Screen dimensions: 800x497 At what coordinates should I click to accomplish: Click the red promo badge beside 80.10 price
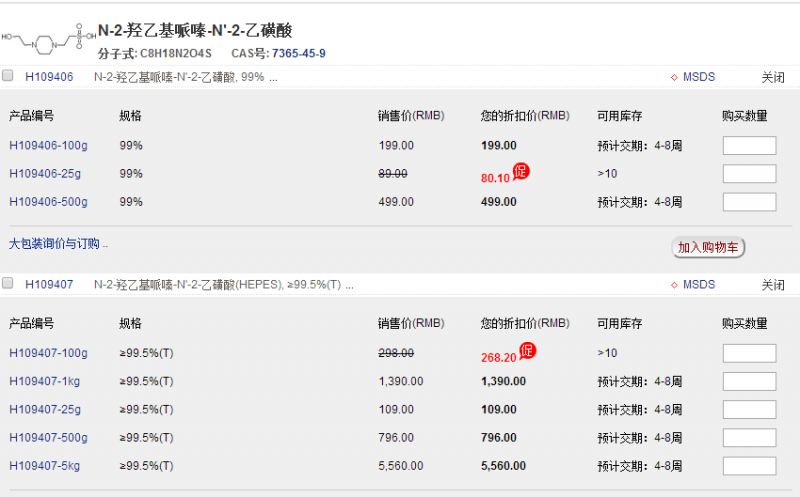point(520,171)
